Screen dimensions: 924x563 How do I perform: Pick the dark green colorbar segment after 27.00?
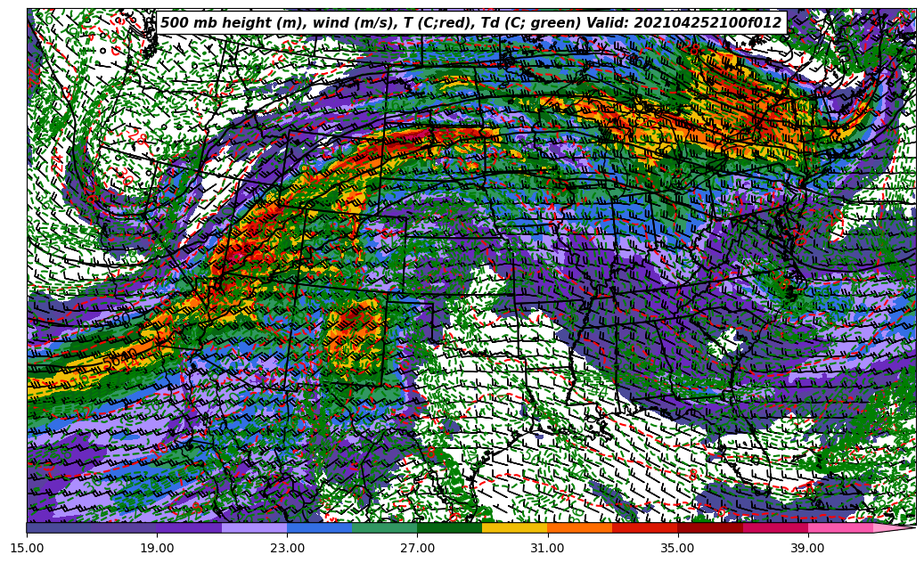point(449,528)
